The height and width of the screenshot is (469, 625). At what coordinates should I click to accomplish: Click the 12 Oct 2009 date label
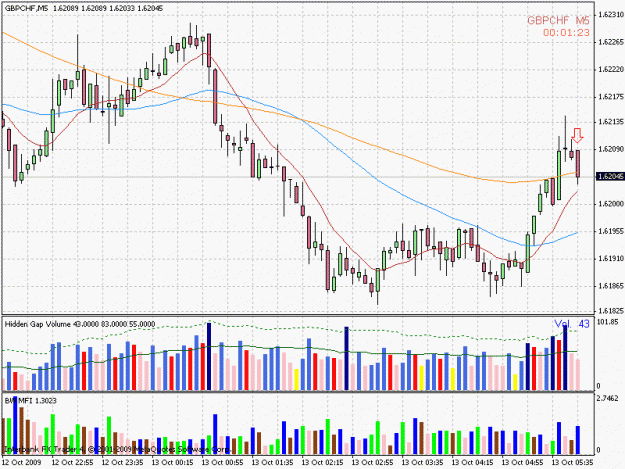coord(22,463)
